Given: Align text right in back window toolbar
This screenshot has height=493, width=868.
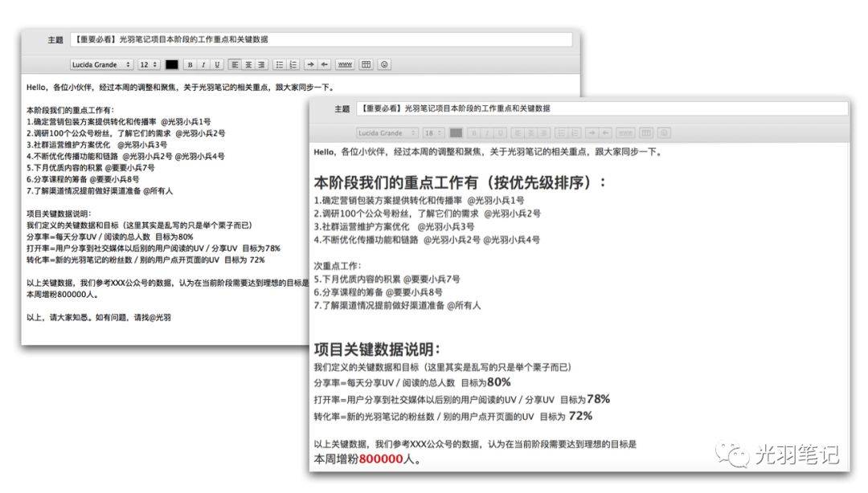Looking at the screenshot, I should coord(261,64).
